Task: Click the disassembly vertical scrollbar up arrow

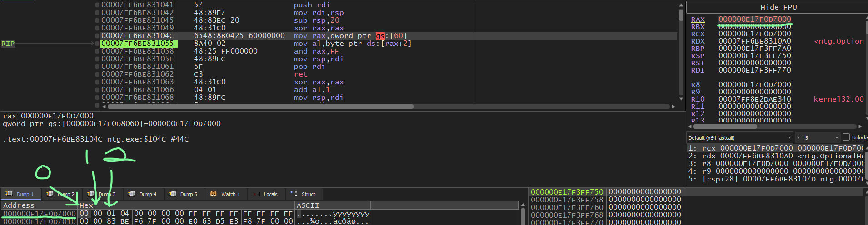Action: pyautogui.click(x=681, y=5)
